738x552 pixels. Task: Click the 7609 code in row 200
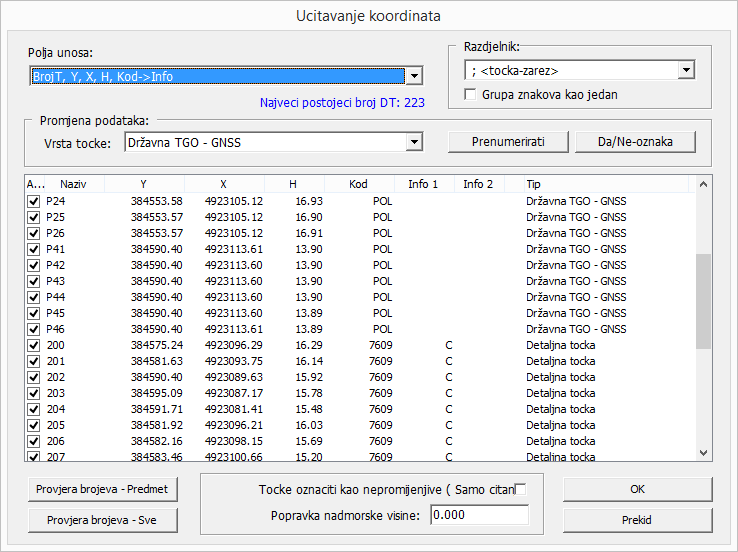click(381, 345)
